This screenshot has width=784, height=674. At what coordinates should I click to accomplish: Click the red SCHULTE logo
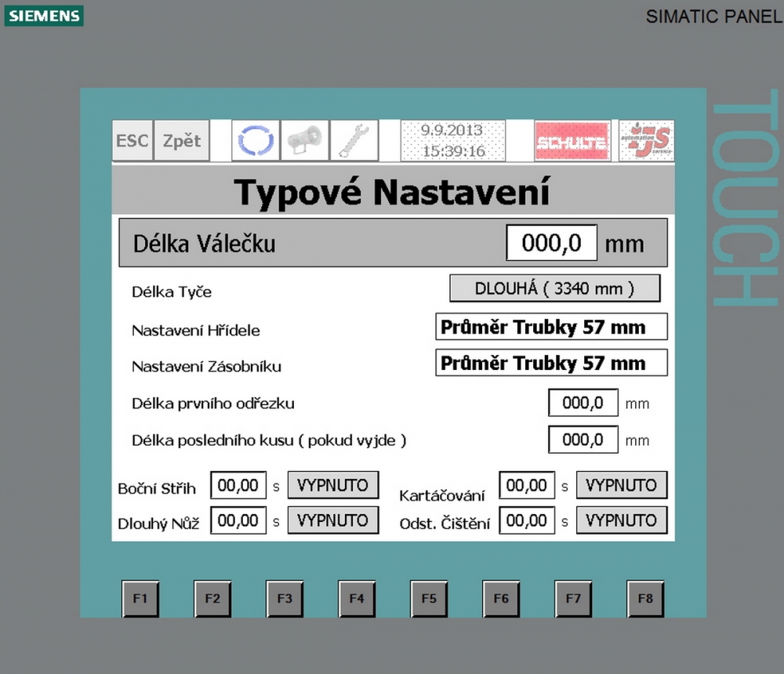572,142
